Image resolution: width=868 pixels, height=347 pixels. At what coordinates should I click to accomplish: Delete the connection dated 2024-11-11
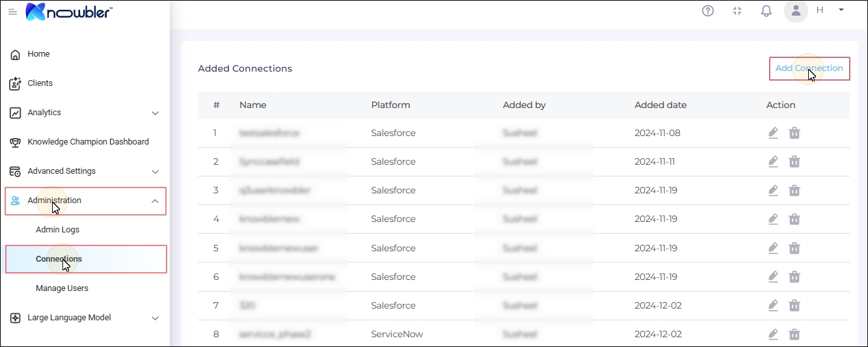point(794,161)
